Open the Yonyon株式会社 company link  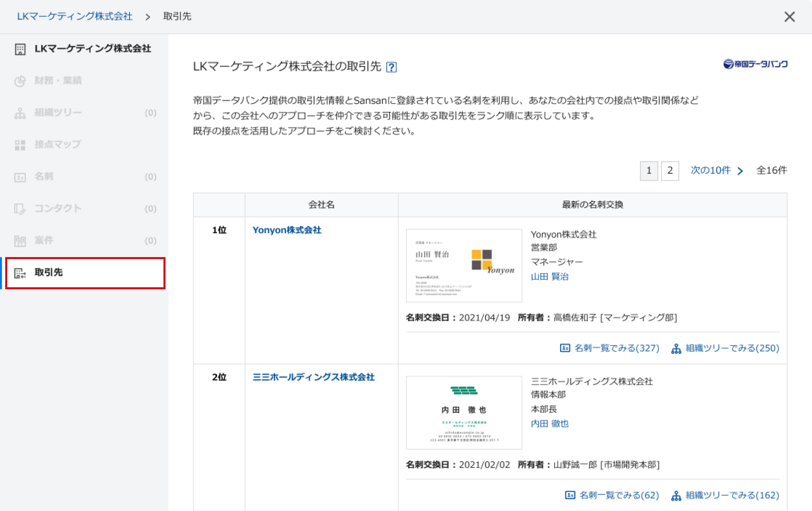coord(287,230)
